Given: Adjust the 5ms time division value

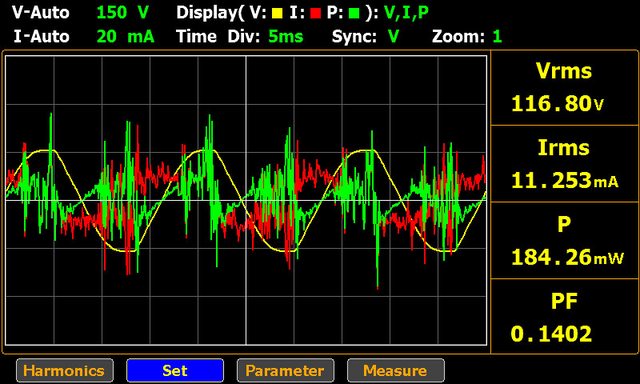Looking at the screenshot, I should pos(286,37).
